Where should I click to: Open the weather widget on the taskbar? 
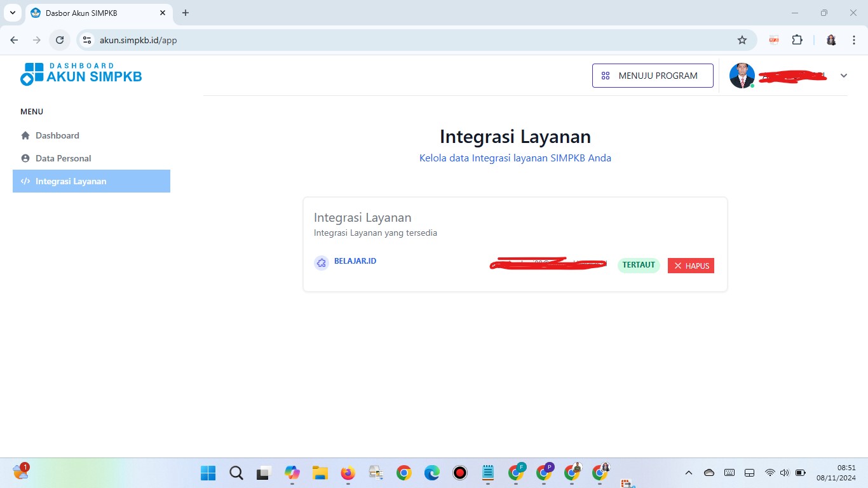[21, 471]
